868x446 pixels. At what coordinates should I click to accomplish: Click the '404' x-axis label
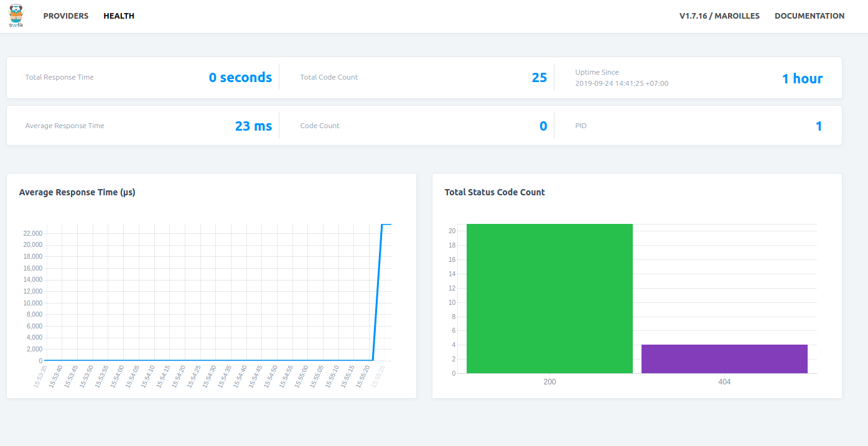point(724,381)
